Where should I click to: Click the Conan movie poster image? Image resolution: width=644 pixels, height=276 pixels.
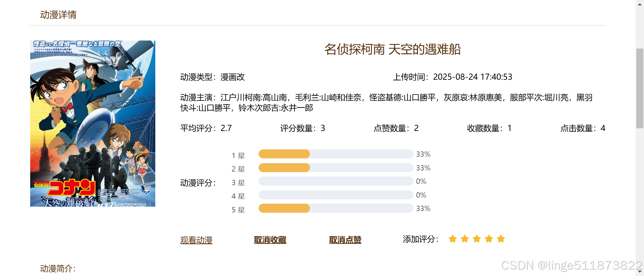(x=93, y=124)
